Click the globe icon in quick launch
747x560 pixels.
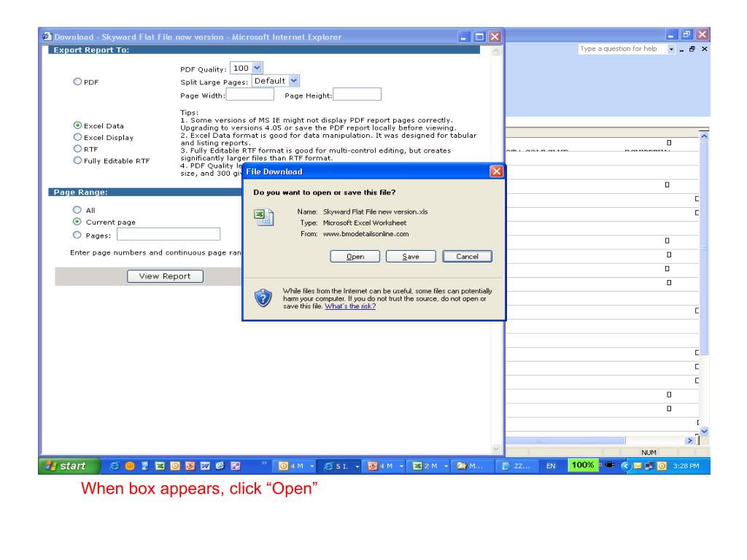point(220,466)
